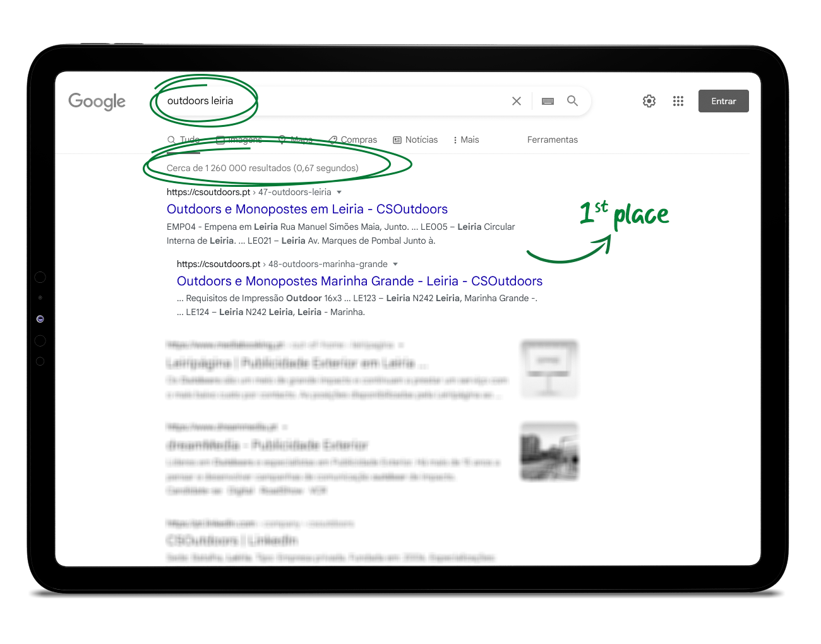This screenshot has height=644, width=821.
Task: Click the Entrar sign-in button
Action: pos(724,101)
